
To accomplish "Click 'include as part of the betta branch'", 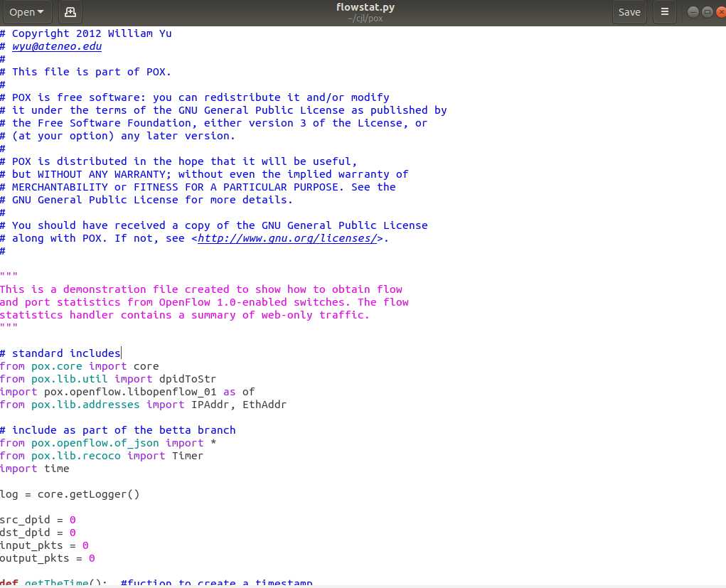I will click(x=118, y=430).
